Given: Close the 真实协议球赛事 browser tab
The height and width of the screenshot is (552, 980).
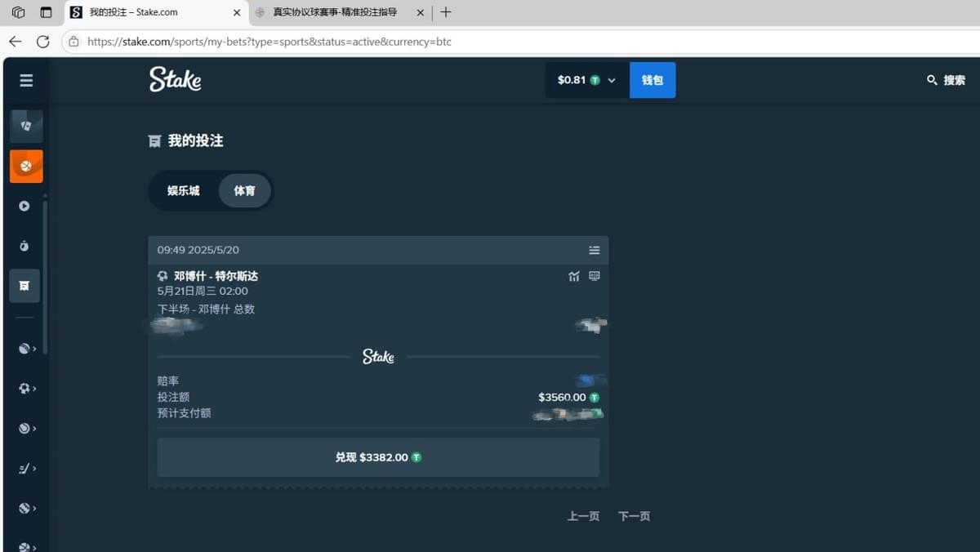Looking at the screenshot, I should coord(421,12).
